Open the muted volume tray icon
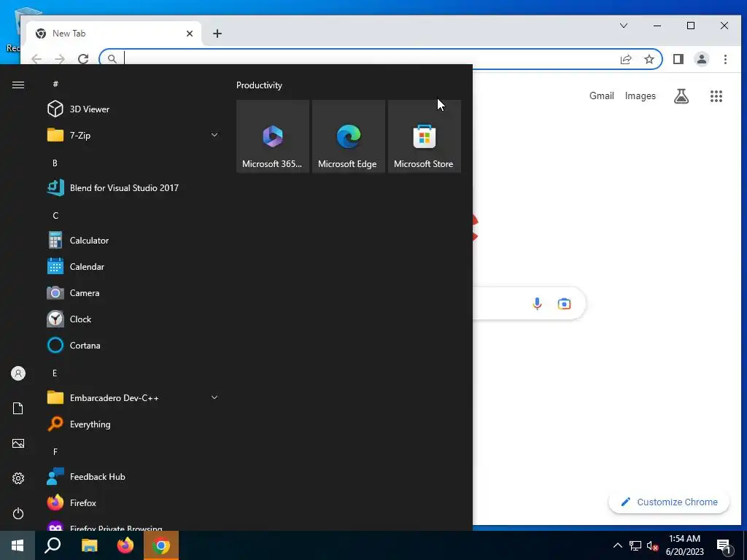This screenshot has height=560, width=747. (653, 545)
